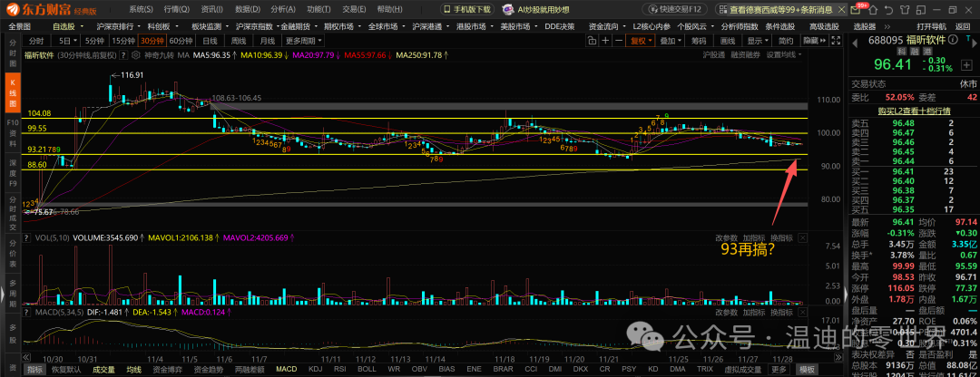The width and height of the screenshot is (980, 377).
Task: Click the 模板 template button
Action: coord(807,370)
